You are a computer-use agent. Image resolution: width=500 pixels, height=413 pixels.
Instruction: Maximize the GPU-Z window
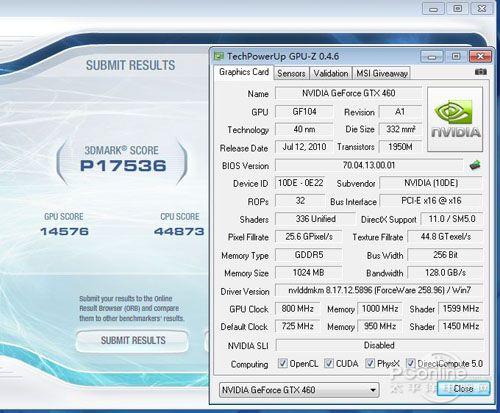[x=456, y=56]
